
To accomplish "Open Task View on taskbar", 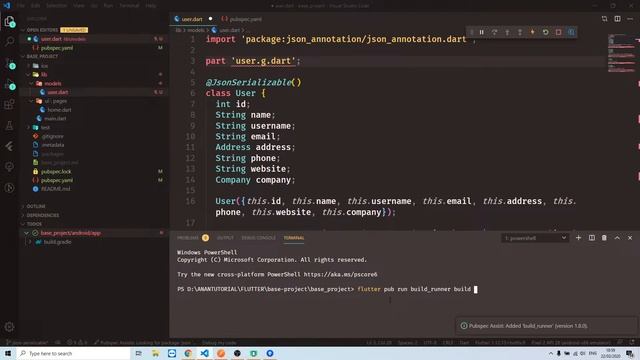I will pyautogui.click(x=139, y=353).
